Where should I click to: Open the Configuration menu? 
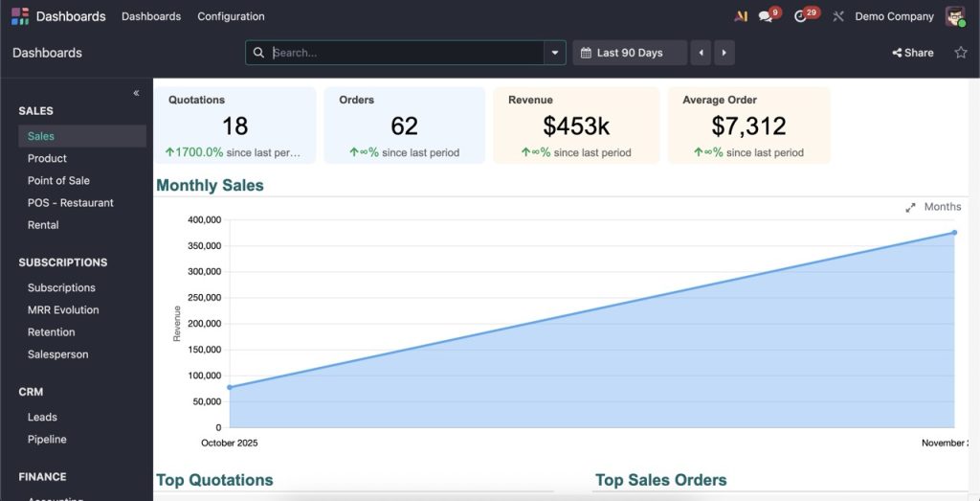231,16
